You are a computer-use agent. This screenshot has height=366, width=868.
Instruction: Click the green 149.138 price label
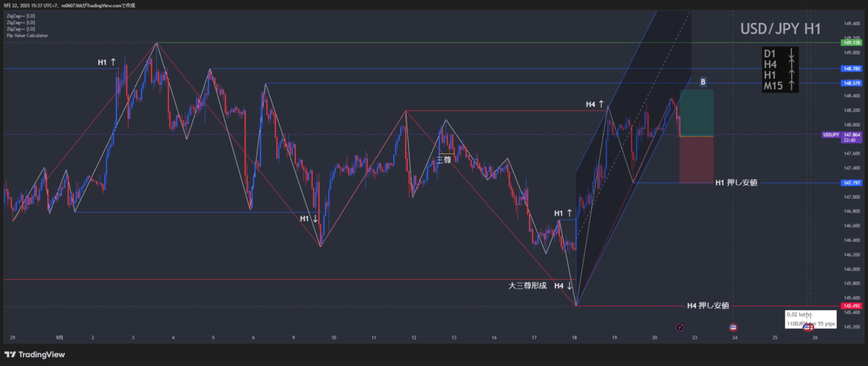[851, 43]
